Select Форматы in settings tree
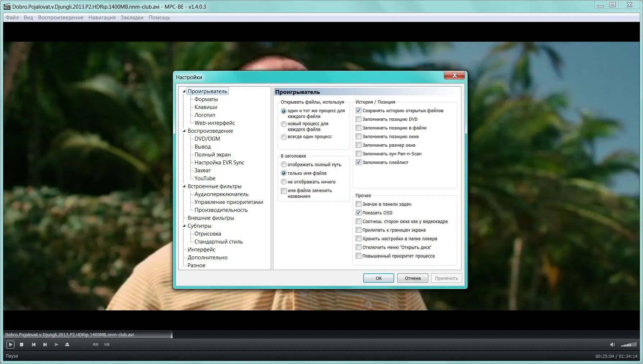The width and height of the screenshot is (643, 364). point(206,99)
